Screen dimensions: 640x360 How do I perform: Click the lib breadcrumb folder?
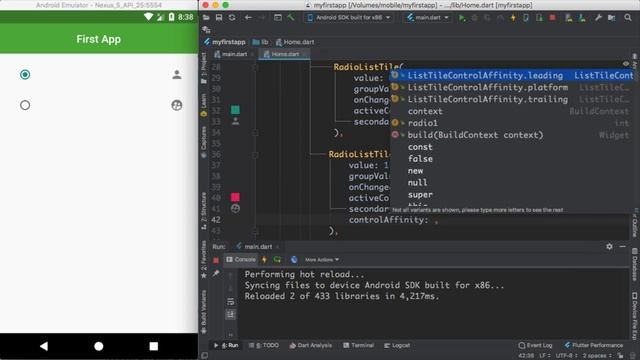tap(261, 42)
